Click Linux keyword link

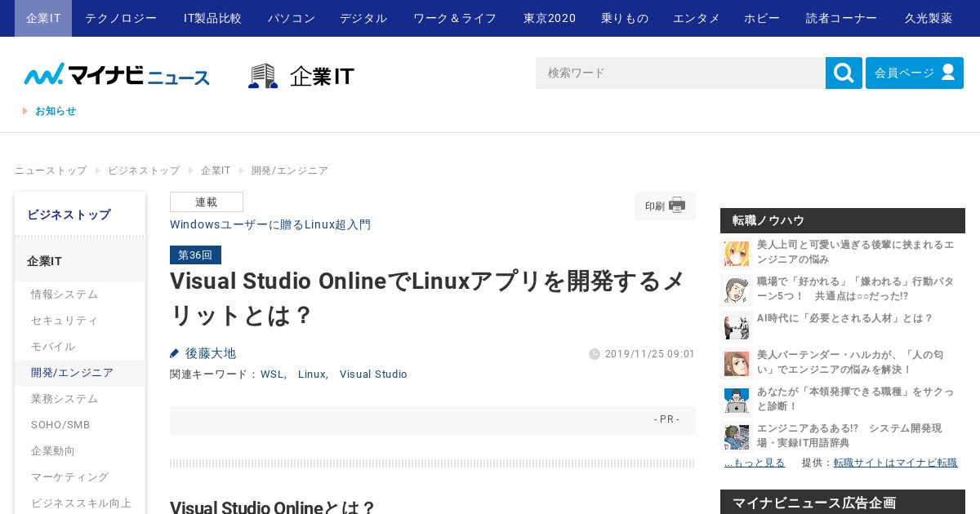(312, 374)
